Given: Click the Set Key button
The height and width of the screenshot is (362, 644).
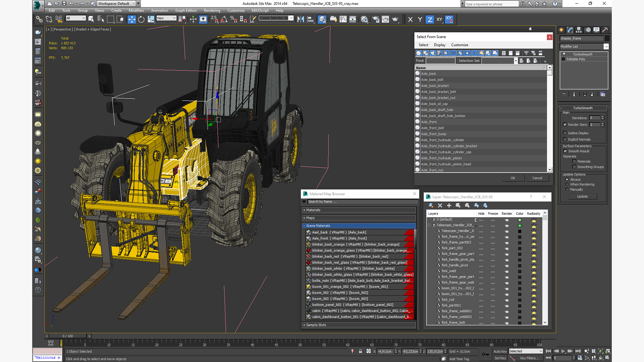Looking at the screenshot, I should pyautogui.click(x=500, y=358).
